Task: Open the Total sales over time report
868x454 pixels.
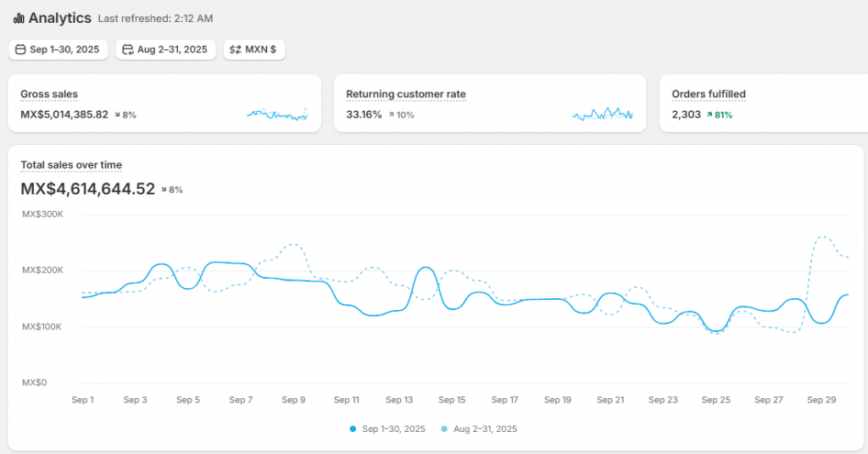Action: [71, 165]
